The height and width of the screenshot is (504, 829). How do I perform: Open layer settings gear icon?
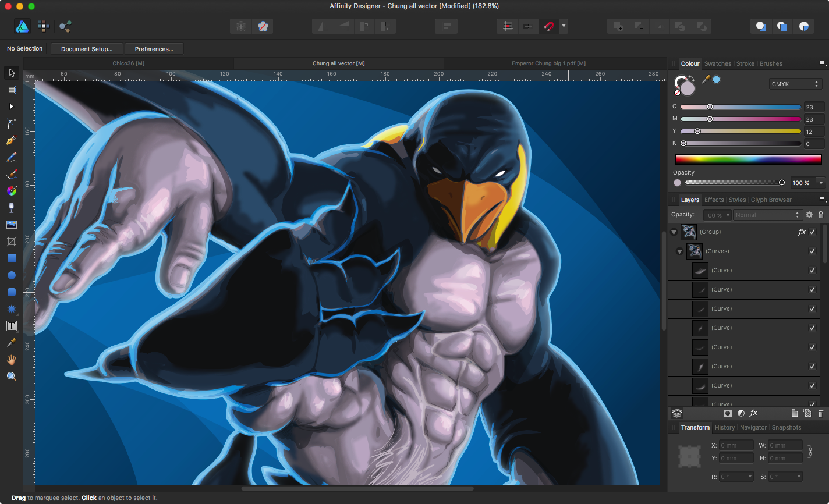pyautogui.click(x=809, y=215)
